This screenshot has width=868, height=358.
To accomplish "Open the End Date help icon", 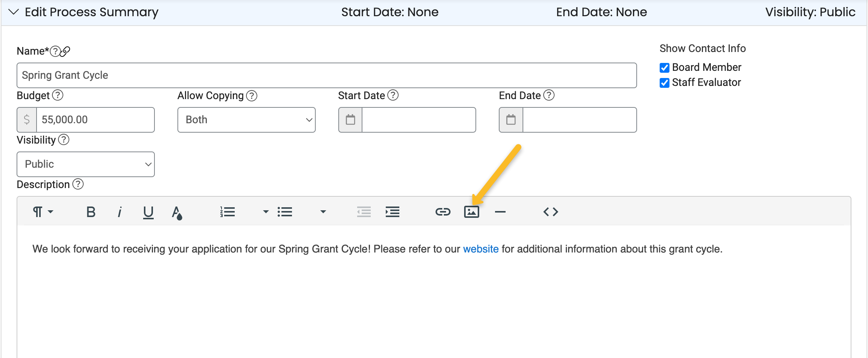I will pyautogui.click(x=549, y=95).
